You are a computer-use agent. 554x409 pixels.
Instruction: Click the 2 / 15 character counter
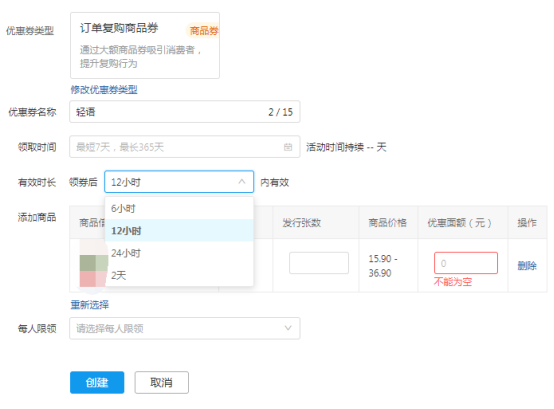[281, 112]
